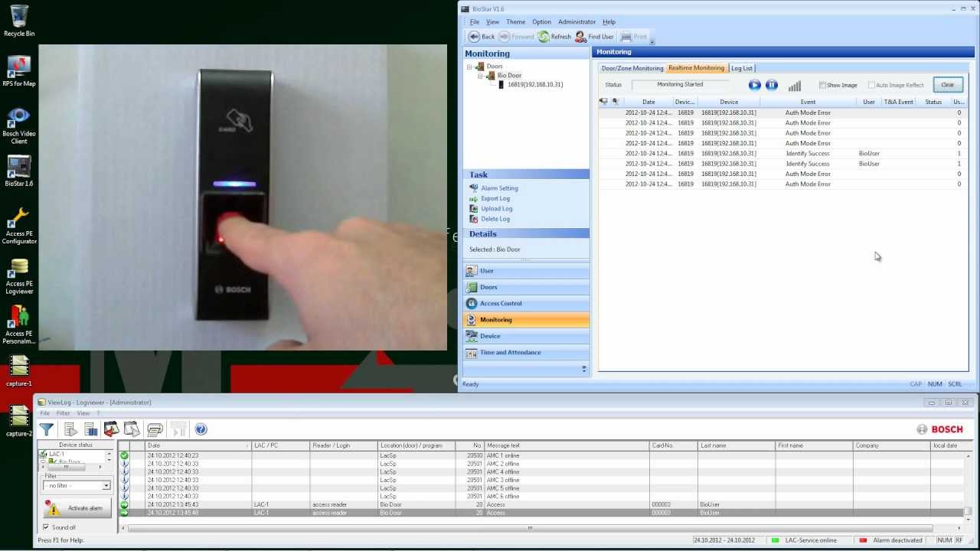980x551 pixels.
Task: Open Filter menu in Logviewer window
Action: [63, 413]
